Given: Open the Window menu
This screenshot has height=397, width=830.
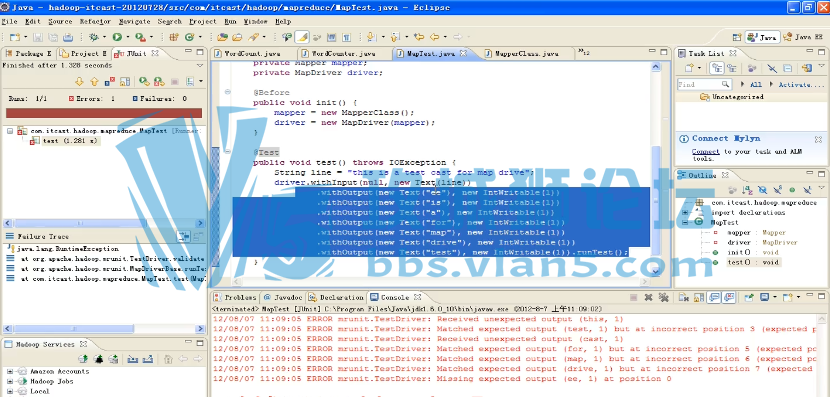Looking at the screenshot, I should [255, 22].
